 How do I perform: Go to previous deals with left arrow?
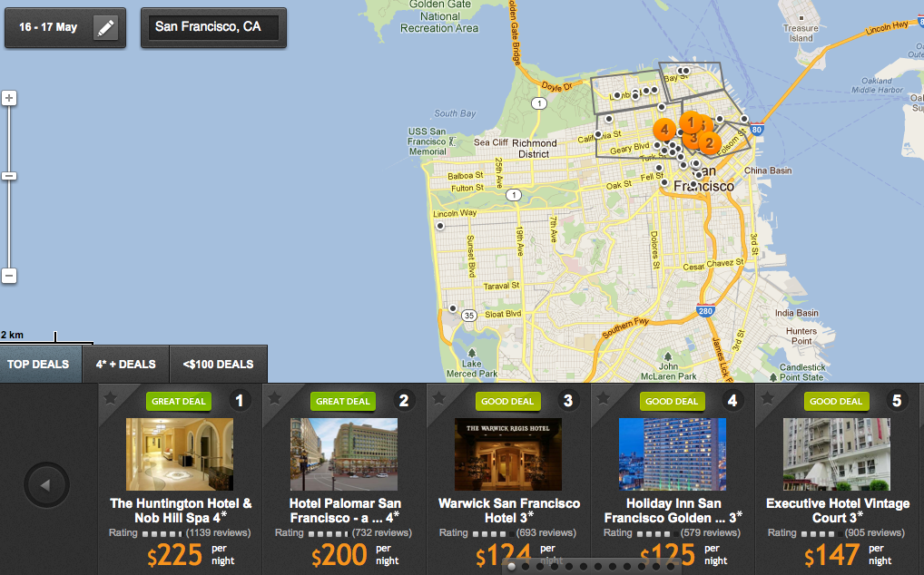pyautogui.click(x=46, y=485)
